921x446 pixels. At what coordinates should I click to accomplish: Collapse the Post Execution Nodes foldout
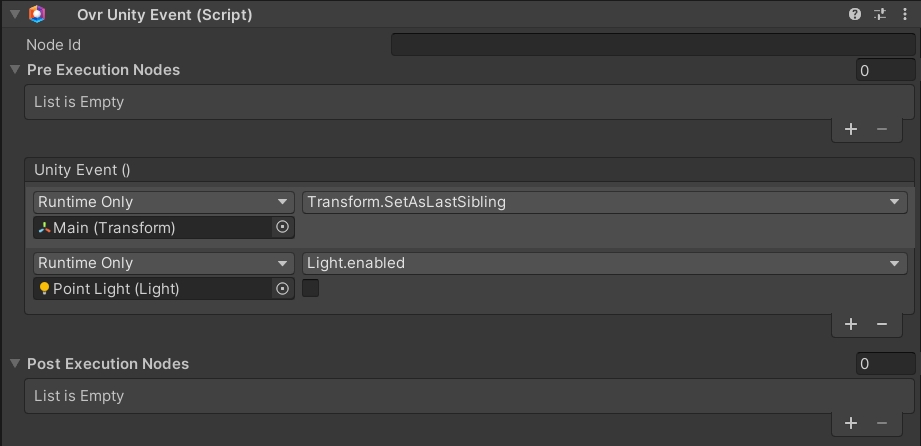coord(14,364)
